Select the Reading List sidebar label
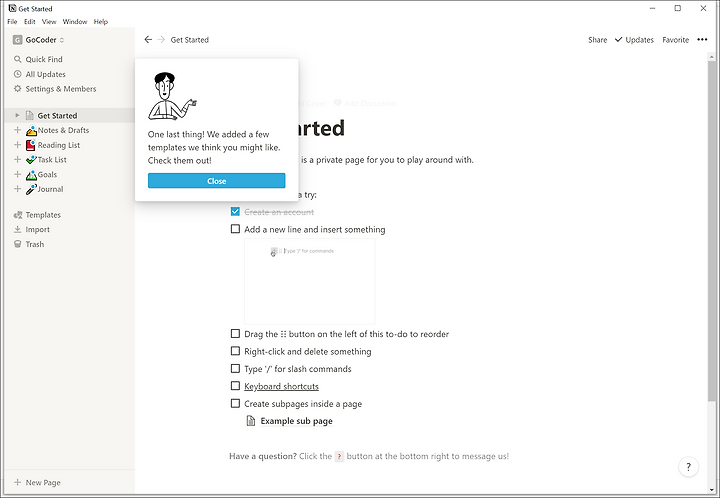This screenshot has width=720, height=498. click(59, 145)
